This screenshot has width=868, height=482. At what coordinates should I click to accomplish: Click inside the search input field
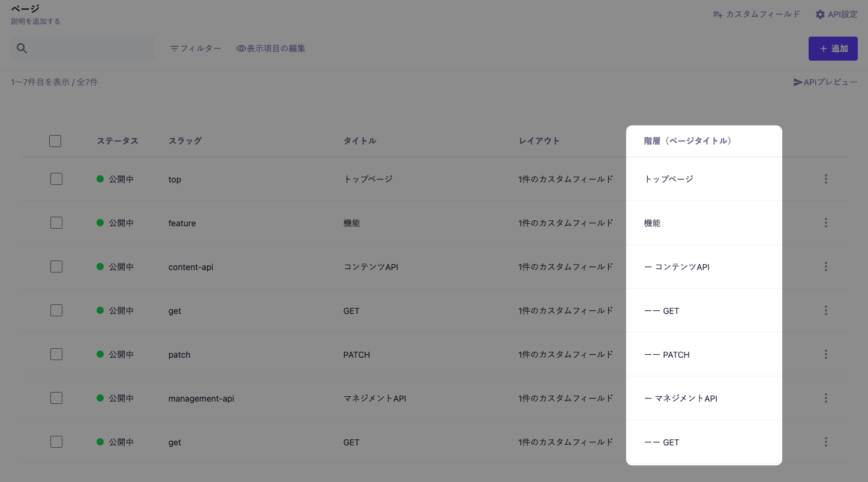[84, 49]
